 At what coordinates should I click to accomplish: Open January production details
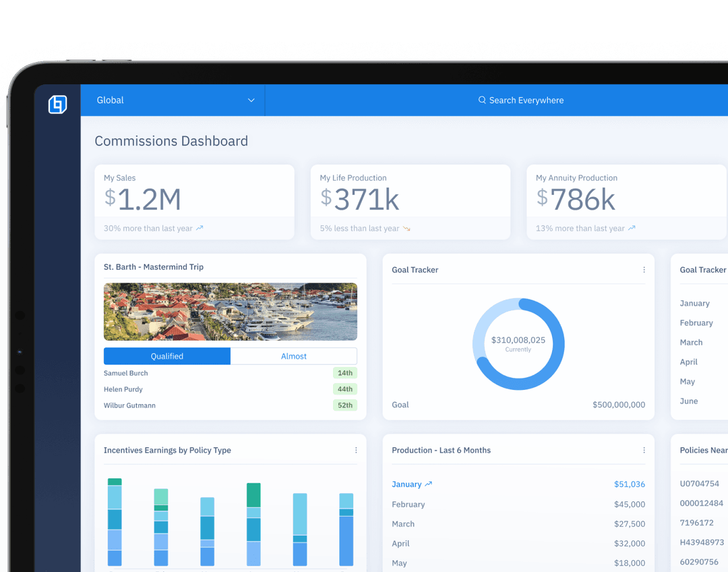[x=407, y=484]
